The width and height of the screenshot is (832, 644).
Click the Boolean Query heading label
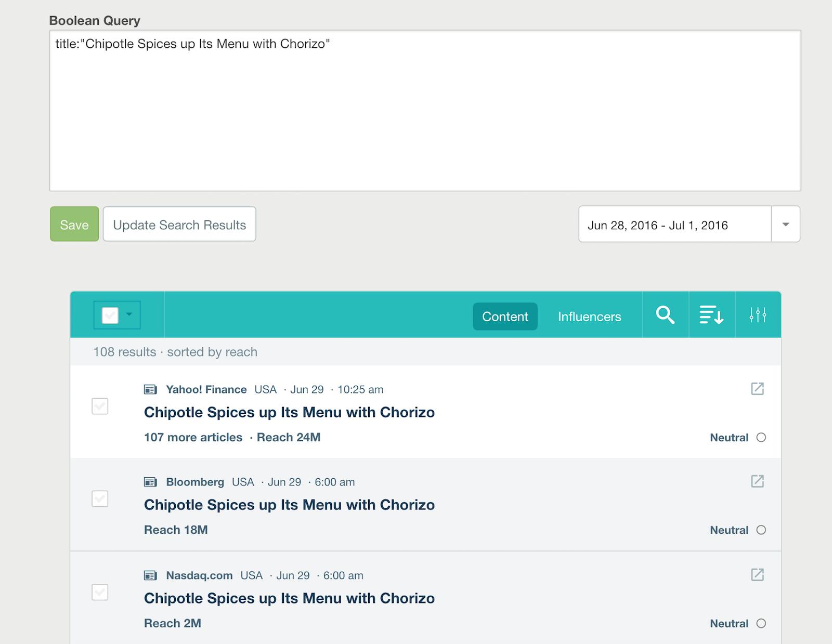pyautogui.click(x=95, y=21)
